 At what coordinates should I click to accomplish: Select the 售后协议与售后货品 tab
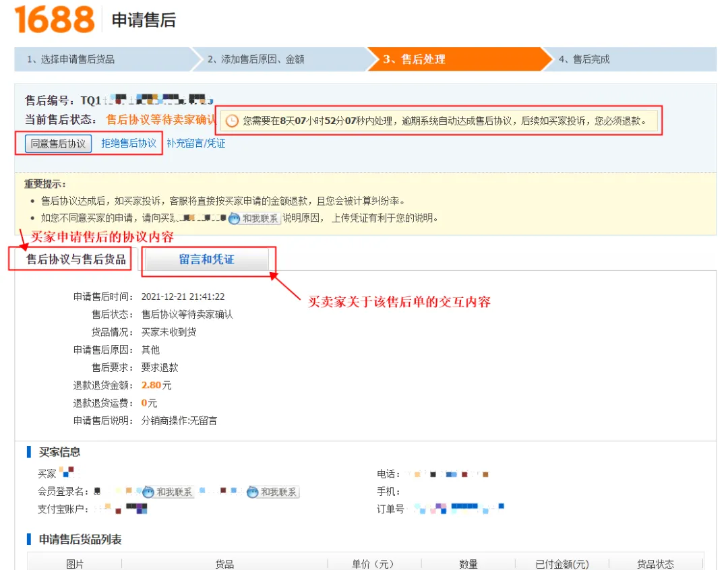(x=76, y=259)
